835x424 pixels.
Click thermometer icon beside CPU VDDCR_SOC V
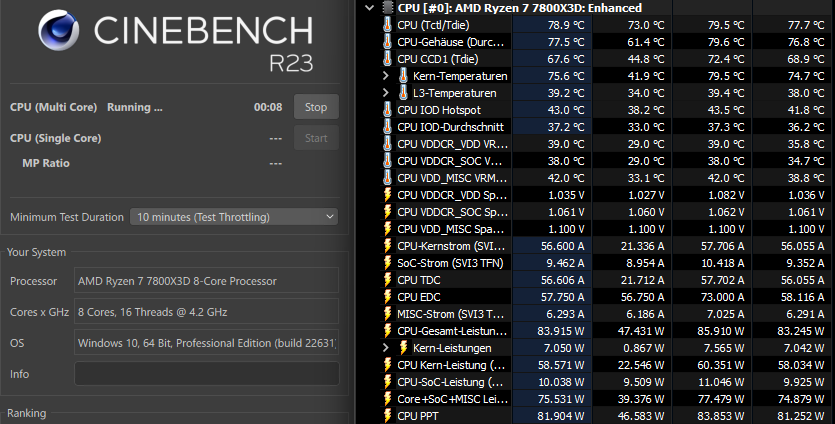tap(388, 161)
